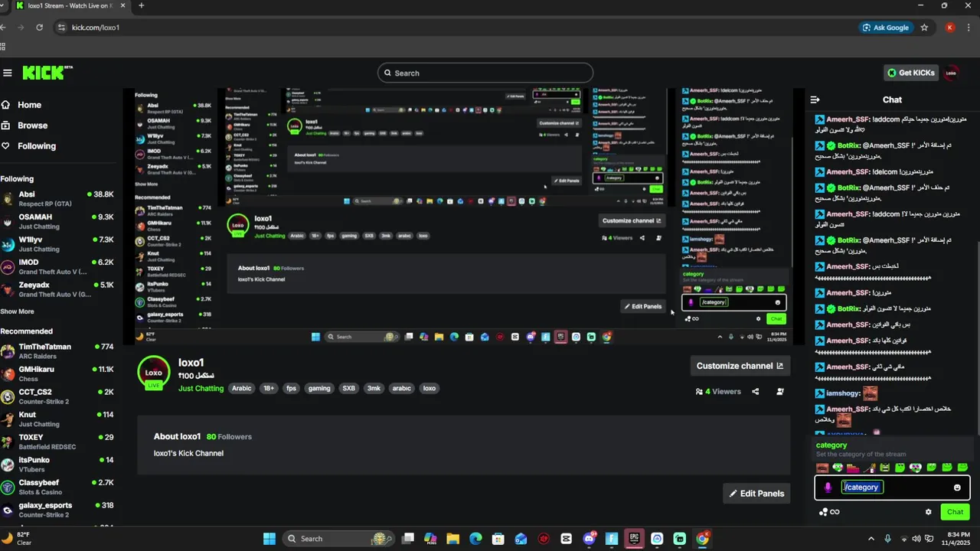980x551 pixels.
Task: Reload the page with browser refresh icon
Action: (40, 28)
